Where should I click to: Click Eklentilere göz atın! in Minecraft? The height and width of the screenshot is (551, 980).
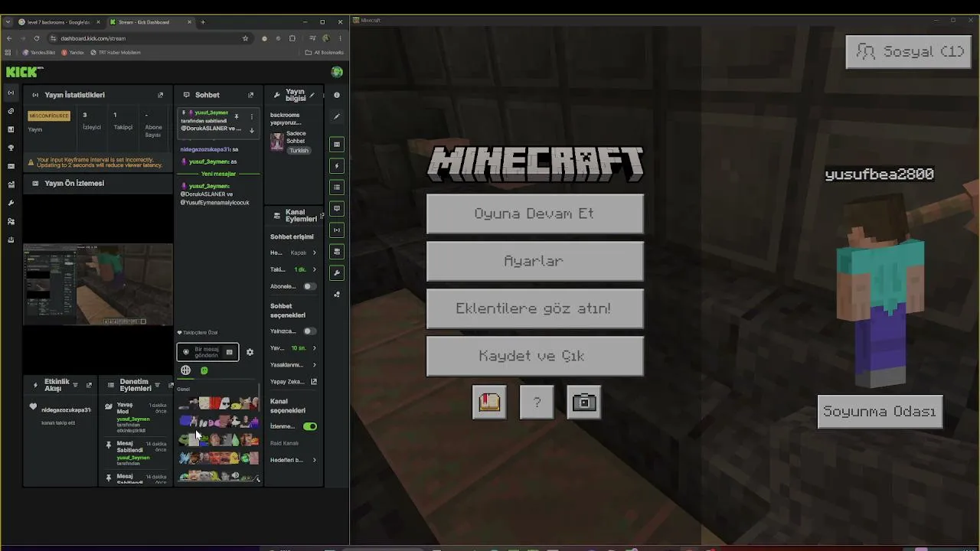(x=534, y=308)
